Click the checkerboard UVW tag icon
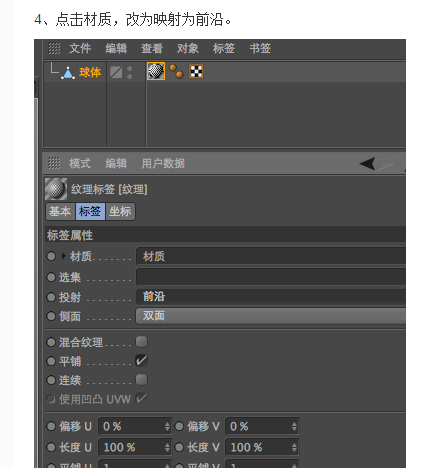Screen dimensions: 447x468 coord(196,71)
